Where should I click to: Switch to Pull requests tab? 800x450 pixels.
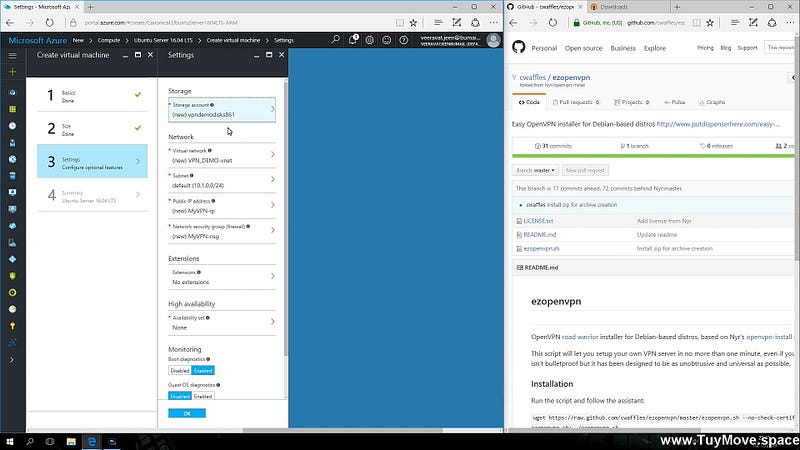click(576, 102)
